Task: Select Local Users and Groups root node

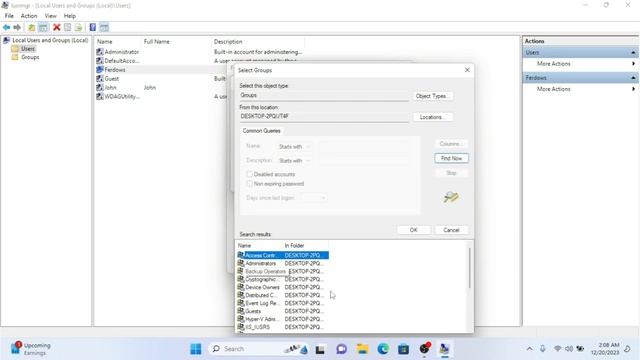Action: click(50, 40)
